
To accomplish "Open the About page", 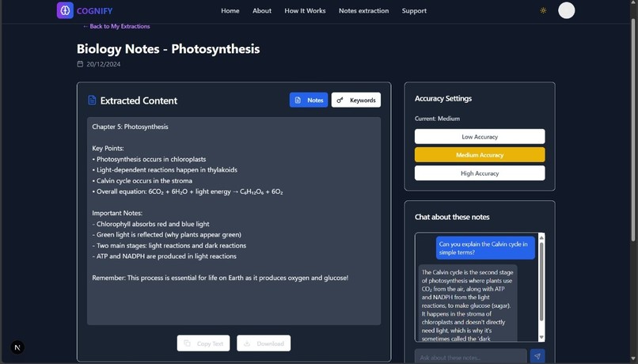I will 262,11.
